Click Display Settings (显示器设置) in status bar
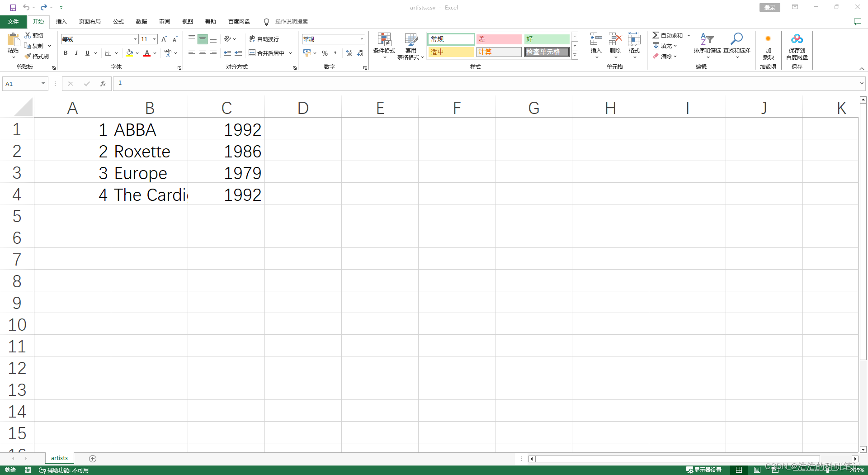Viewport: 868px width, 475px height. (x=704, y=470)
